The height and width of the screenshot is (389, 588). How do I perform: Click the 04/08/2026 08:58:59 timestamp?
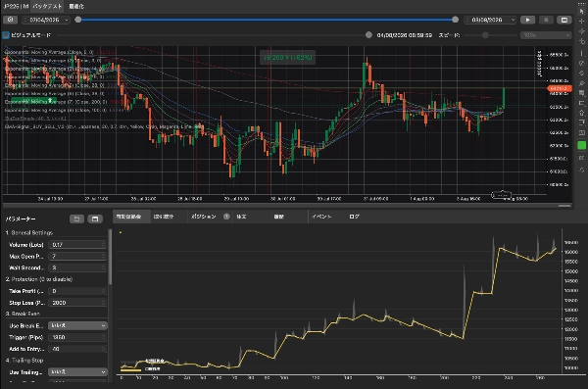pos(404,35)
